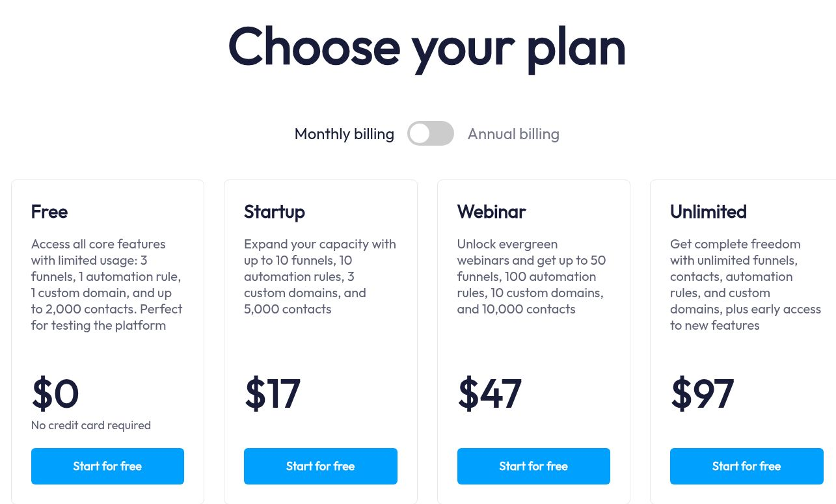Toggle the billing period switch

click(431, 133)
